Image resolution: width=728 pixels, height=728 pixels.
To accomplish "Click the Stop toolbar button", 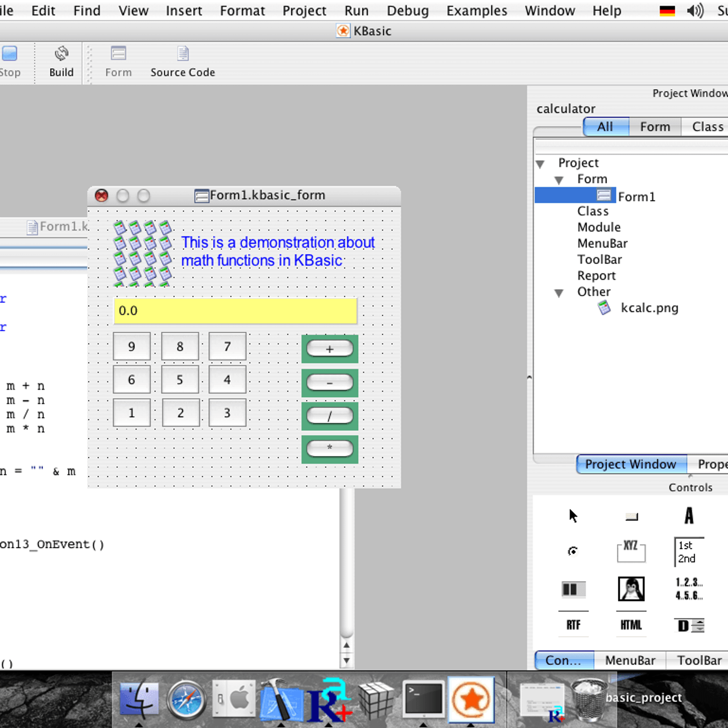I will click(10, 62).
